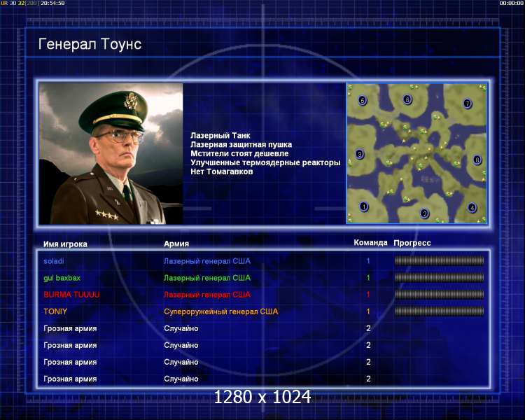Click the Лазерный Танк feature line
525x420 pixels.
pyautogui.click(x=220, y=135)
